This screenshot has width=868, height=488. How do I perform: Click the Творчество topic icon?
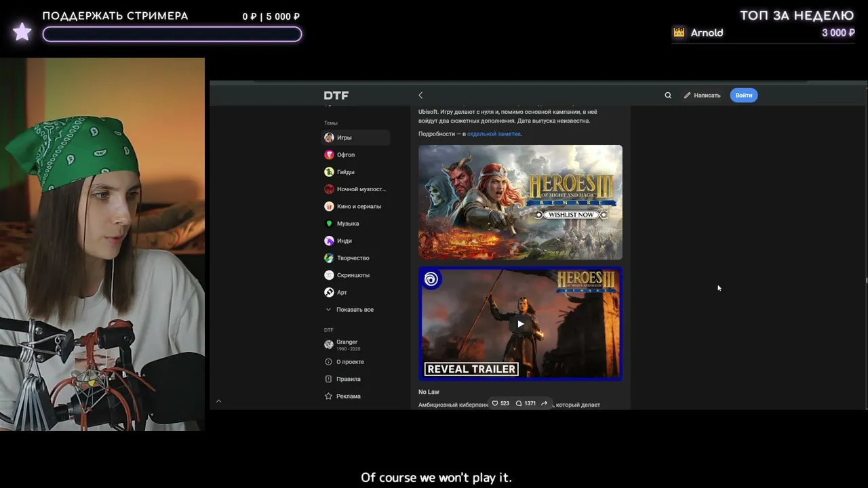pyautogui.click(x=329, y=258)
